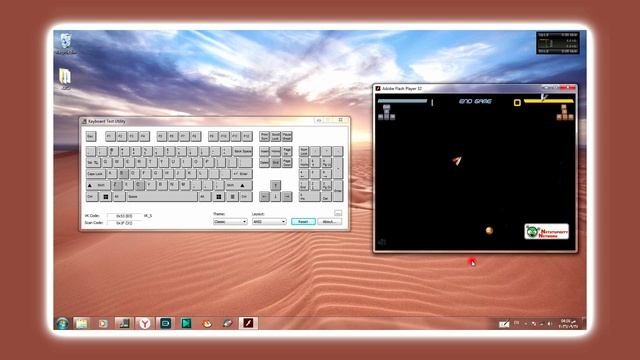Open the Layout dropdown in Keyboard Test Utility
Image resolution: width=640 pixels, height=360 pixels.
coord(269,222)
